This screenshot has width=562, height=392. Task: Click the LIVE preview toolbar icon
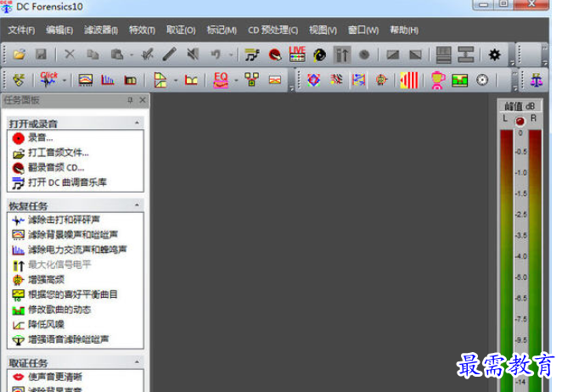[x=297, y=54]
